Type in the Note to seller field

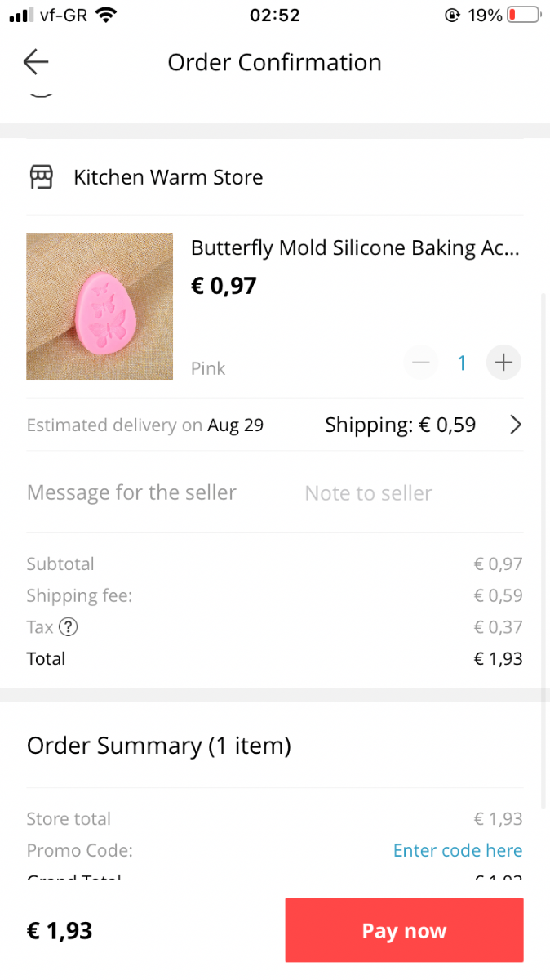(368, 493)
